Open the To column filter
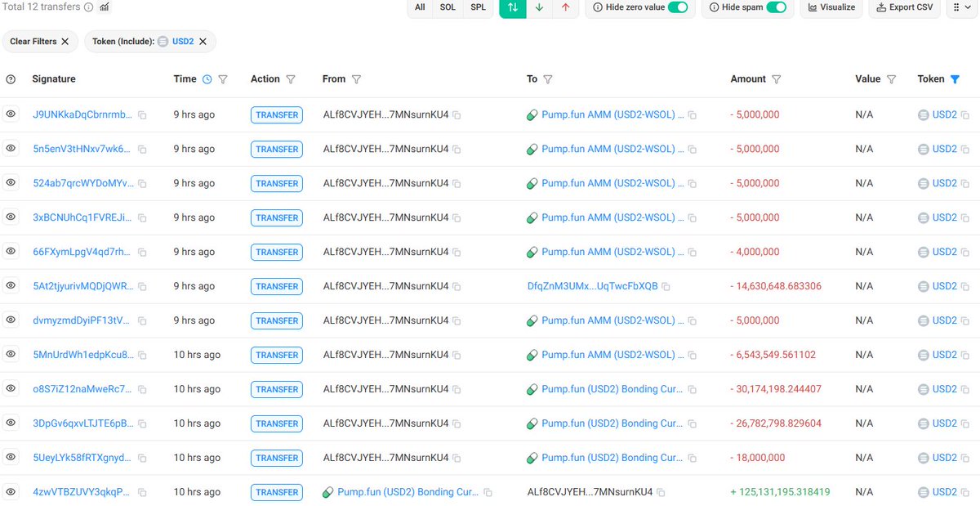The image size is (980, 506). (548, 79)
